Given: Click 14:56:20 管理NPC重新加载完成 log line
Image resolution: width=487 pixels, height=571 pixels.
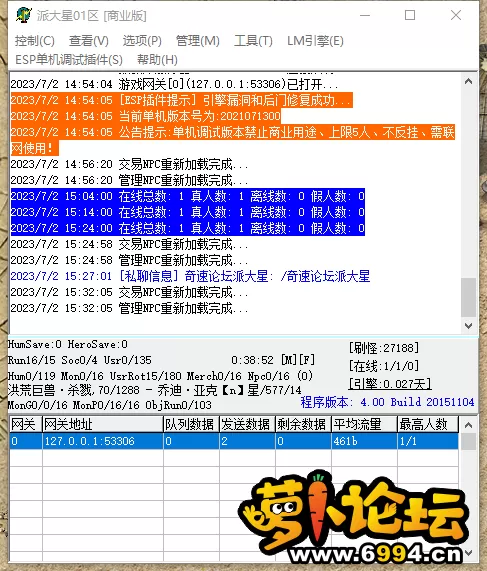Looking at the screenshot, I should (129, 180).
